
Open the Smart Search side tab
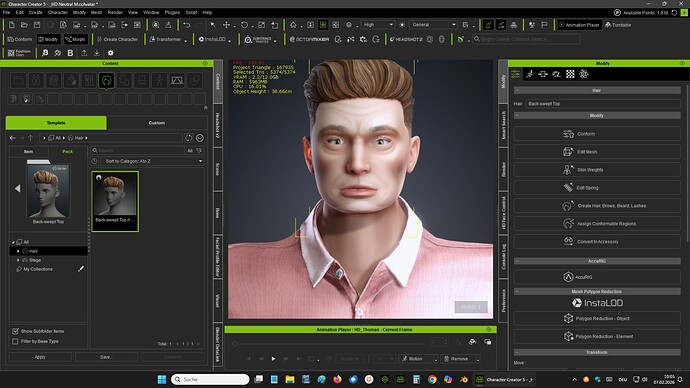(503, 125)
